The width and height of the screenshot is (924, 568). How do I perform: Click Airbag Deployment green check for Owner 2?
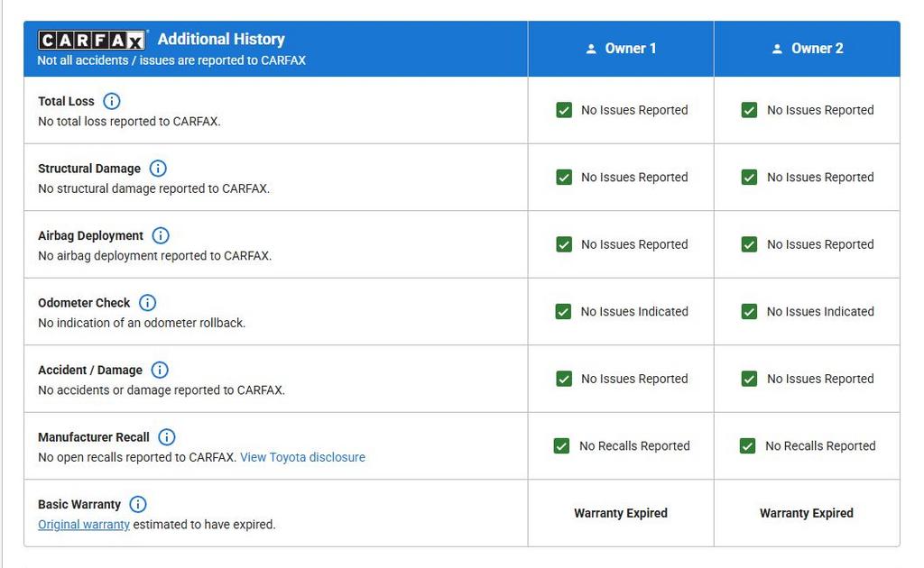[750, 244]
